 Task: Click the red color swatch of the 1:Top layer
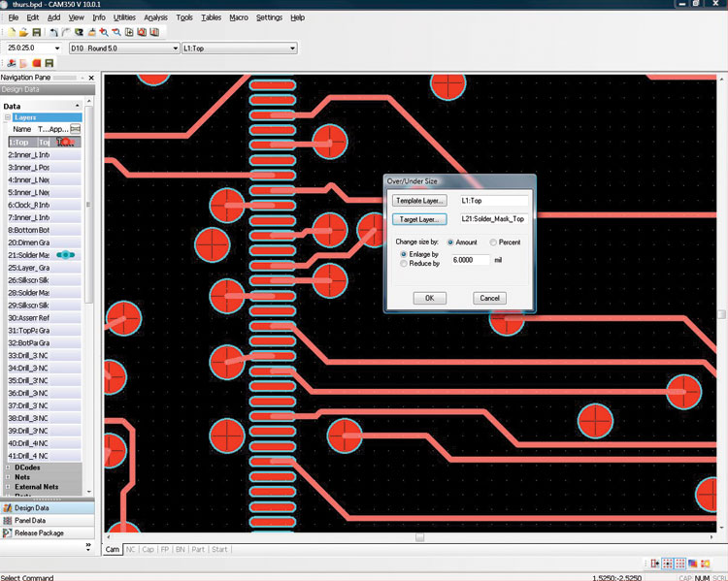pos(67,142)
